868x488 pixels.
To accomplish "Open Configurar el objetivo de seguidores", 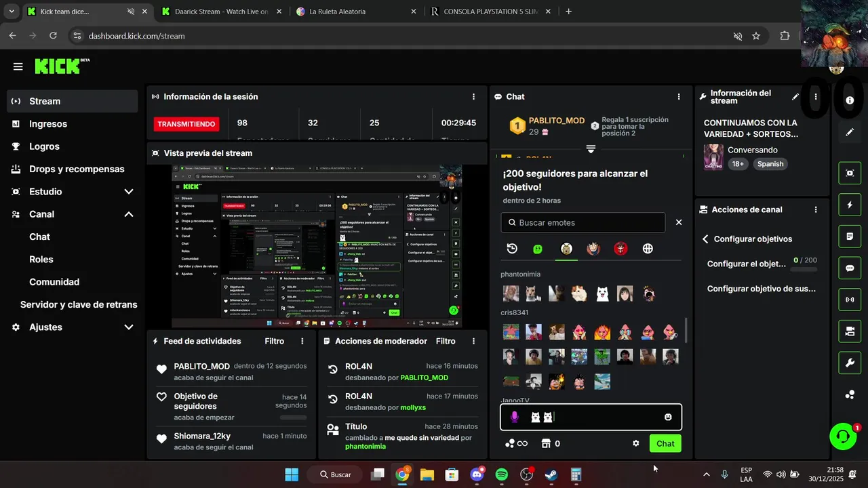I will point(746,264).
